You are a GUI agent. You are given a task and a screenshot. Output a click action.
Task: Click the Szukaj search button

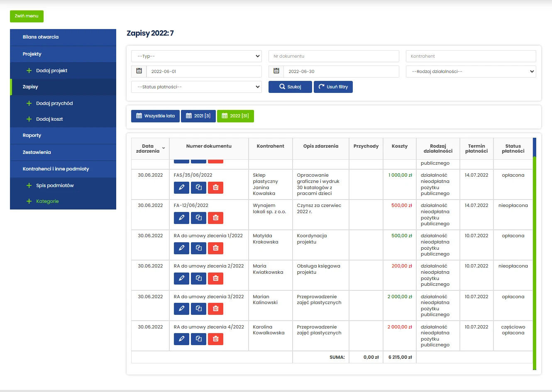click(x=290, y=87)
